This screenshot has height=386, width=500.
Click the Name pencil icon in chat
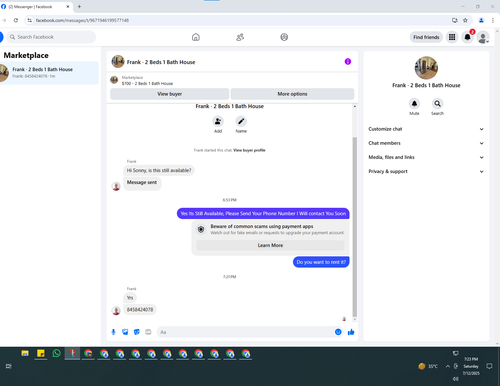(241, 121)
